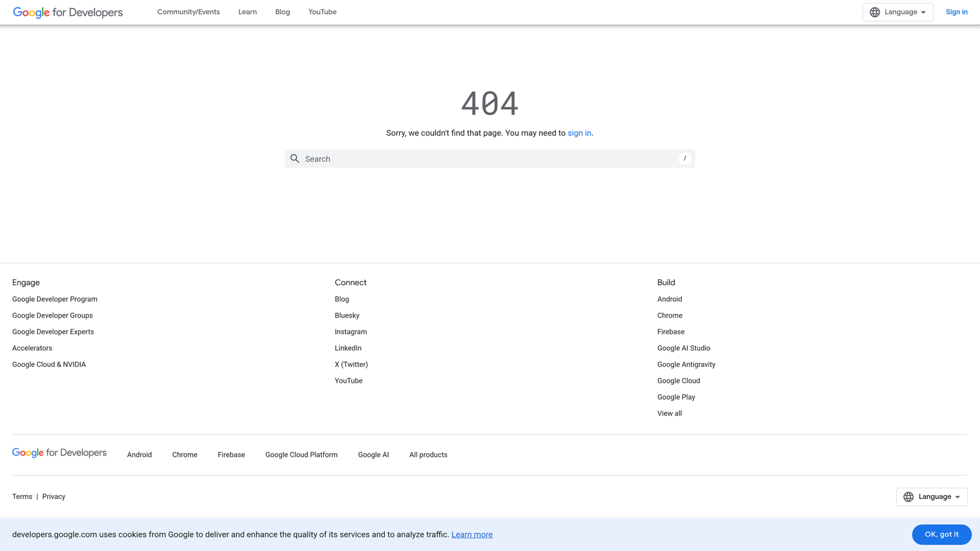Open the header Language dropdown
The height and width of the screenshot is (551, 980).
pyautogui.click(x=898, y=12)
